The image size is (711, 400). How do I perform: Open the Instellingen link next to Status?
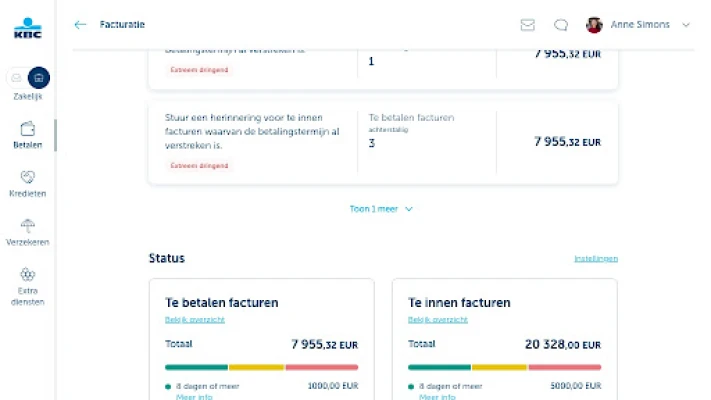click(x=595, y=259)
